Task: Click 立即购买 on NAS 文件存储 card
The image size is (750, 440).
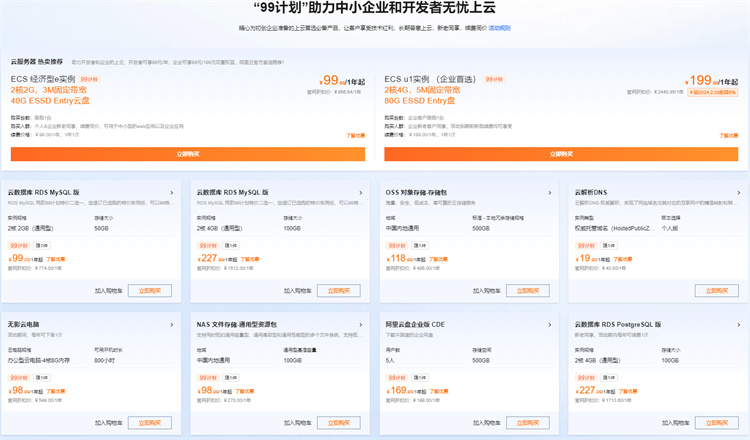Action: click(339, 423)
